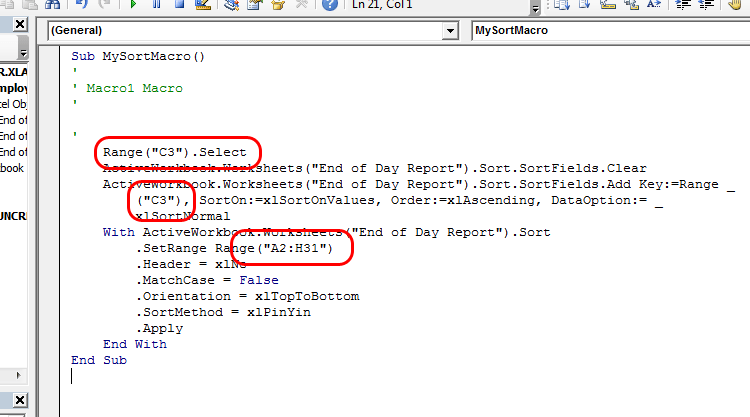Toggle Design Mode icon with ruler and pencil
Screen dimensions: 750x417
(203, 4)
